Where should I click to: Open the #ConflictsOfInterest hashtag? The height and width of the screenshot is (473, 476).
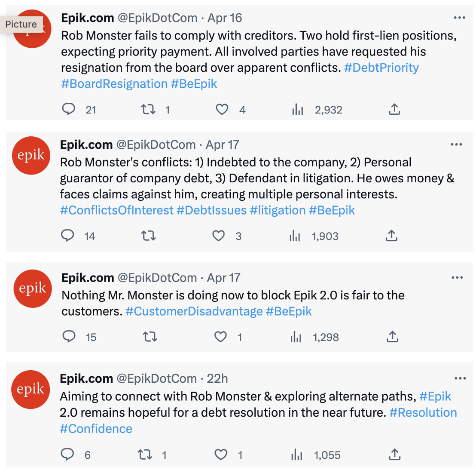[x=117, y=210]
